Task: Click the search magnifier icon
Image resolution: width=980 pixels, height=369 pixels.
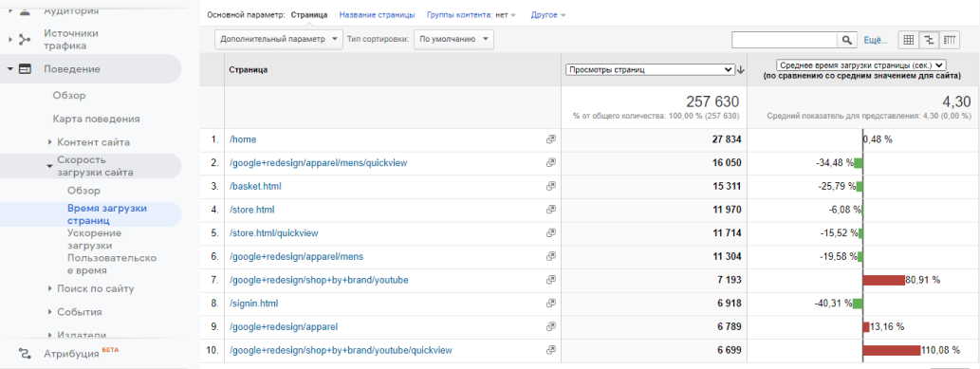Action: tap(846, 40)
